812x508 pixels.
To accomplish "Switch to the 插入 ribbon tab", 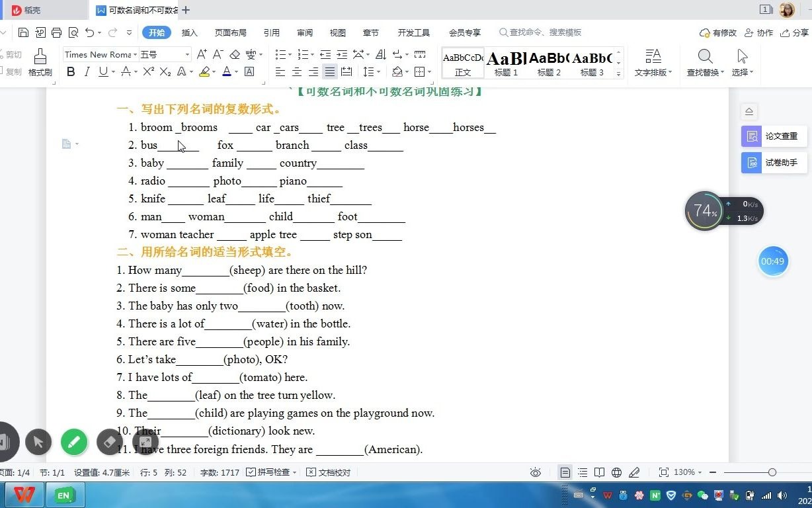I will click(x=190, y=32).
